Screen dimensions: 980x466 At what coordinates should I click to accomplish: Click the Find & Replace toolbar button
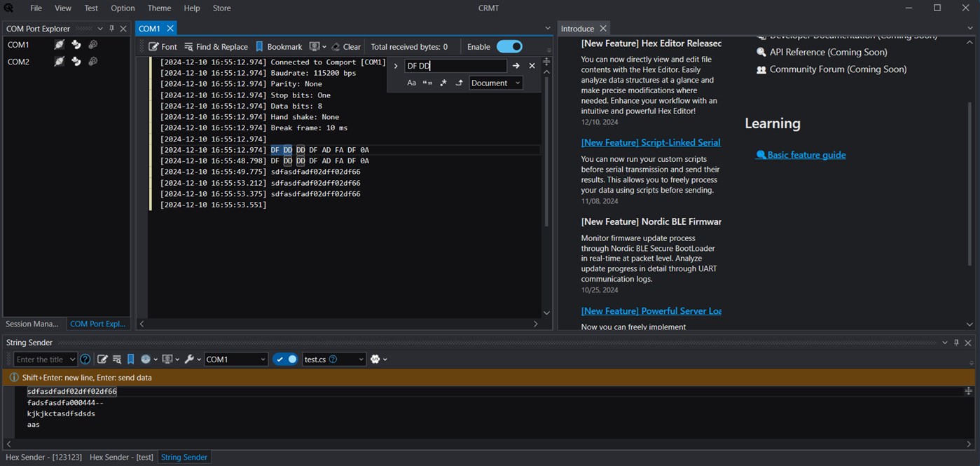(x=216, y=47)
